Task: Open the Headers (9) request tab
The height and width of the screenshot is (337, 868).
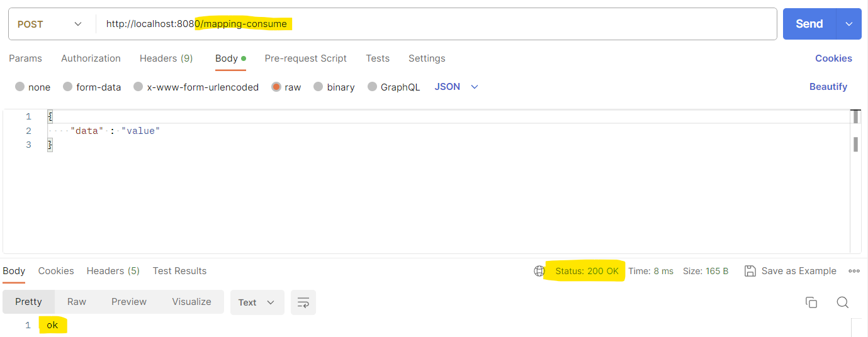Action: (166, 58)
